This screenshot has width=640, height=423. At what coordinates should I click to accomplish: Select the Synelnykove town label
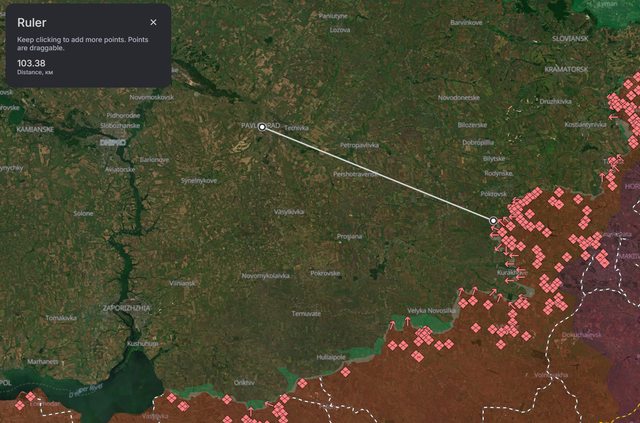click(198, 180)
